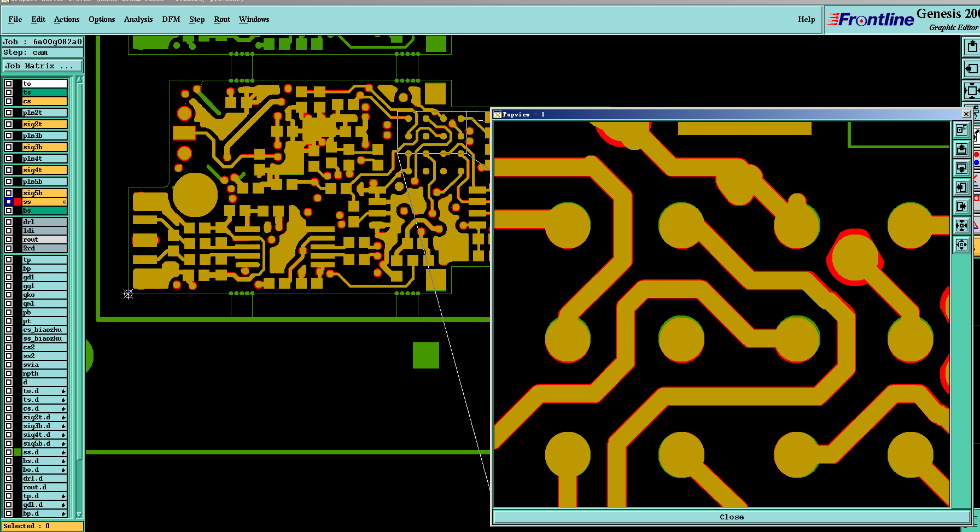Viewport: 980px width, 532px height.
Task: Enable display checkbox for sig2t layer
Action: coord(9,124)
